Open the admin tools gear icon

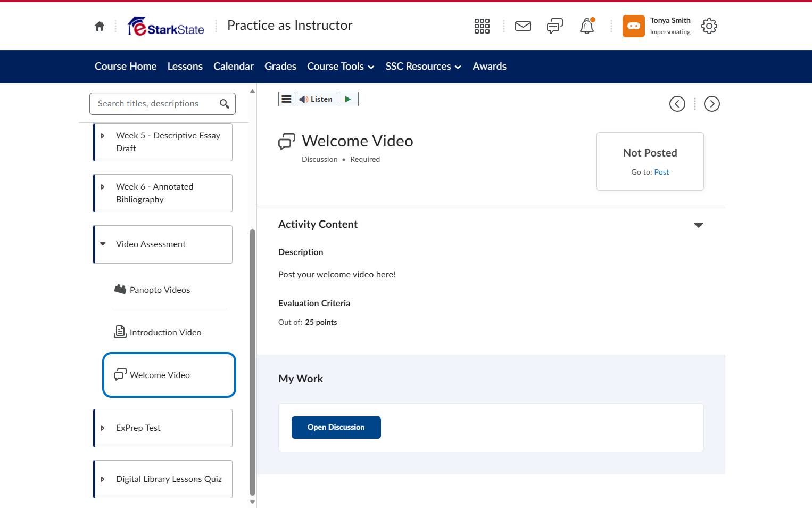click(x=709, y=26)
